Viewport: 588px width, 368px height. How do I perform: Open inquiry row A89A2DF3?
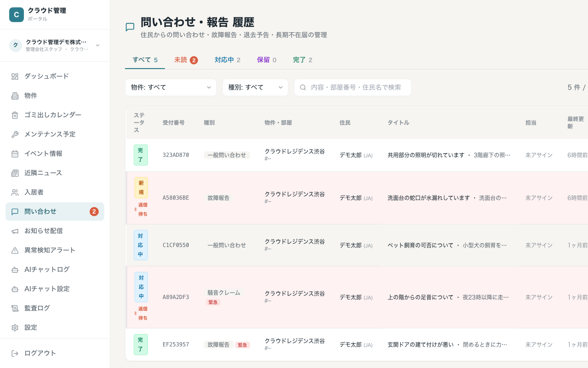pyautogui.click(x=356, y=297)
